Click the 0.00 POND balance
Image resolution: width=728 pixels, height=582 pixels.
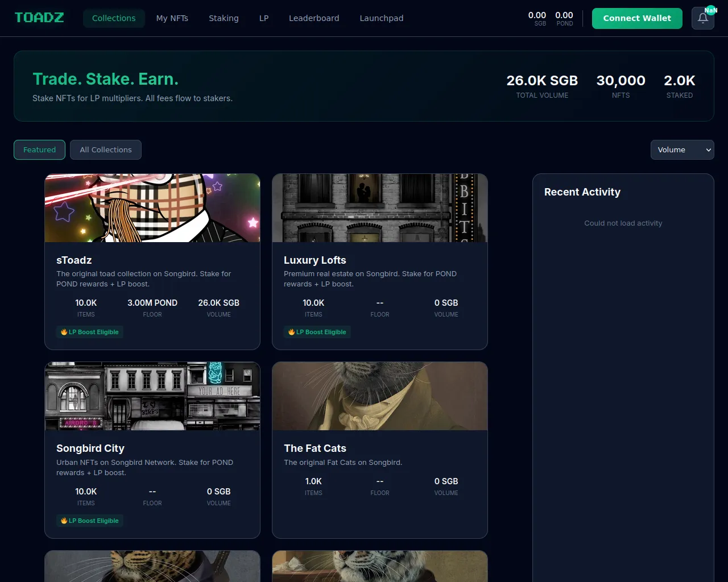[564, 18]
